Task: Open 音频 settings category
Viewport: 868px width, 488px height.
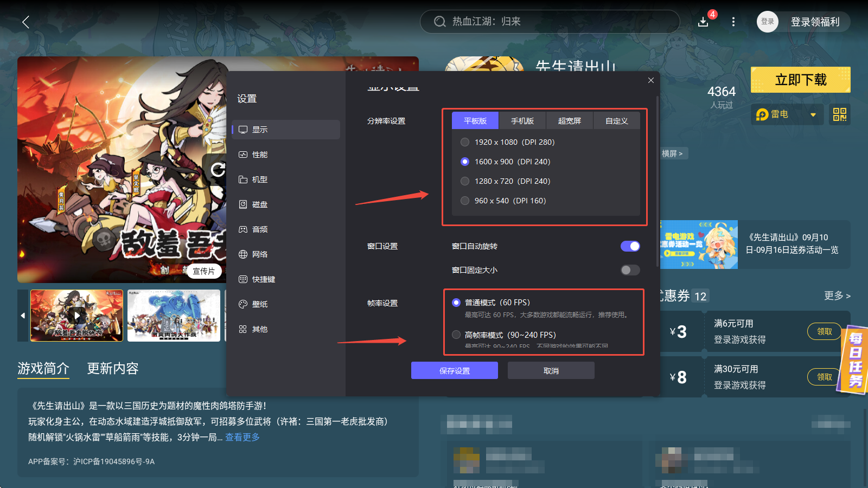Action: click(286, 229)
